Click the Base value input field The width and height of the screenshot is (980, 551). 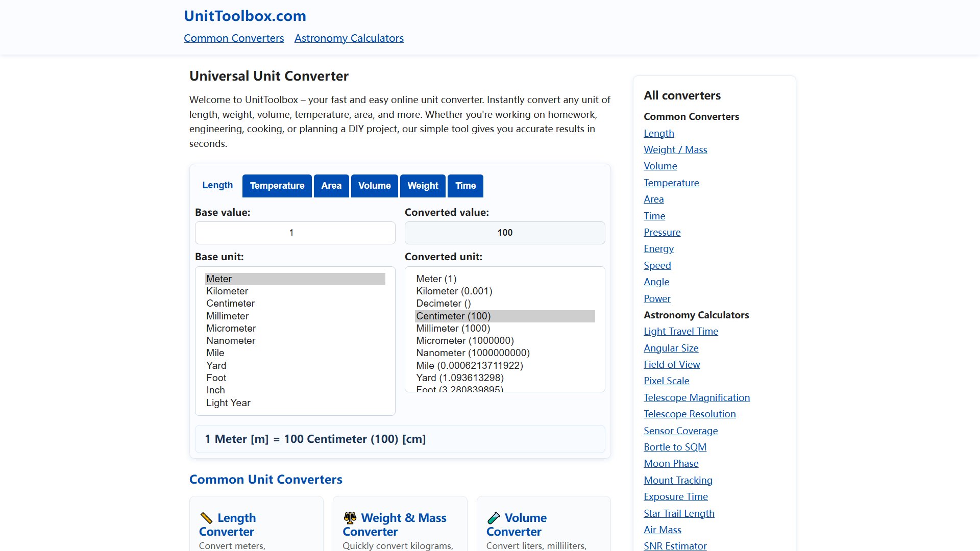click(295, 233)
